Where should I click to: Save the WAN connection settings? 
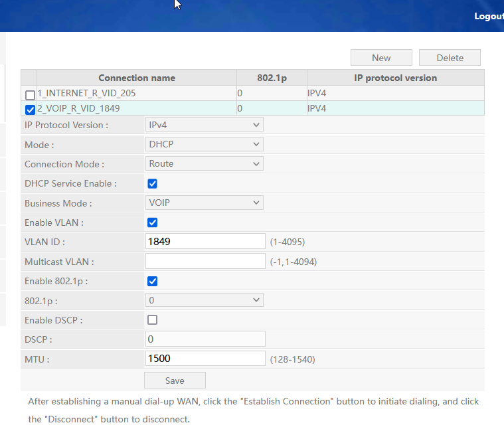[175, 381]
